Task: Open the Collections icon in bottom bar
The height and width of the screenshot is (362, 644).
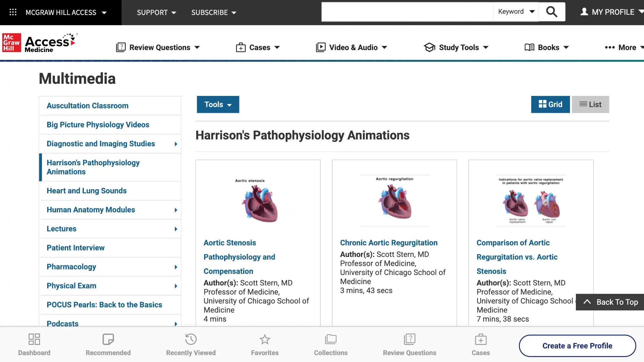Action: point(331,339)
